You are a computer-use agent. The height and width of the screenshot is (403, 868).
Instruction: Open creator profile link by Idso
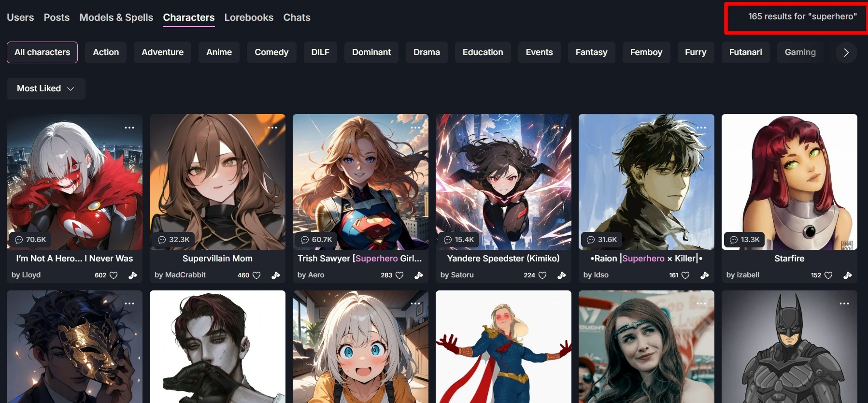pos(596,275)
